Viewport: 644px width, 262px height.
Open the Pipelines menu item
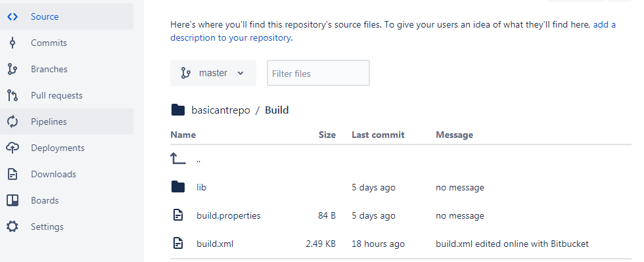pos(66,121)
